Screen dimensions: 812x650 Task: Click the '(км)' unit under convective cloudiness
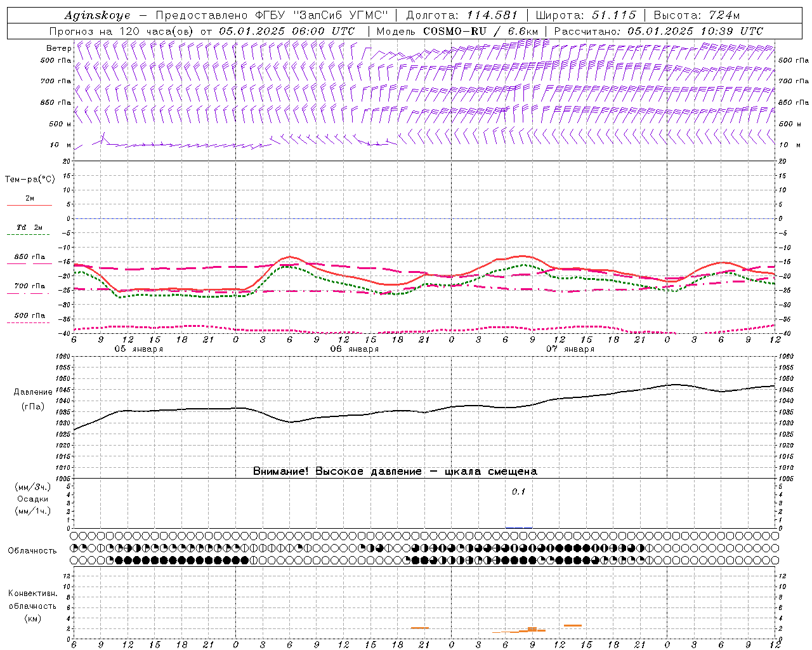(32, 618)
